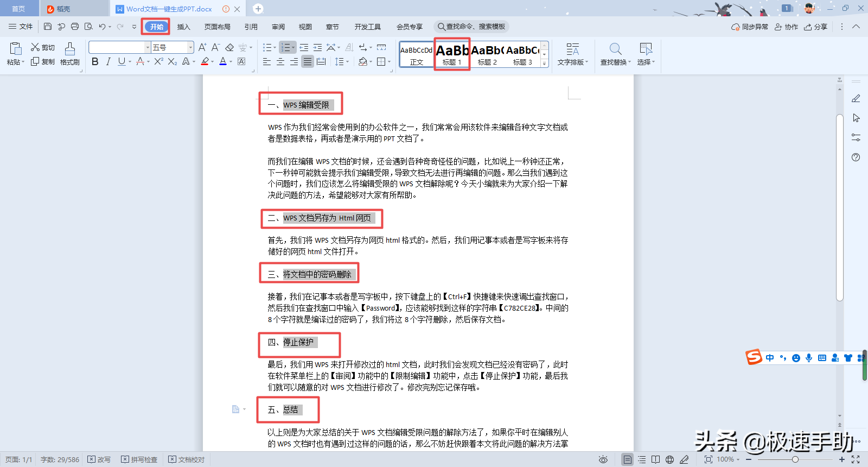Image resolution: width=868 pixels, height=467 pixels.
Task: Decrease the font size
Action: [x=215, y=47]
